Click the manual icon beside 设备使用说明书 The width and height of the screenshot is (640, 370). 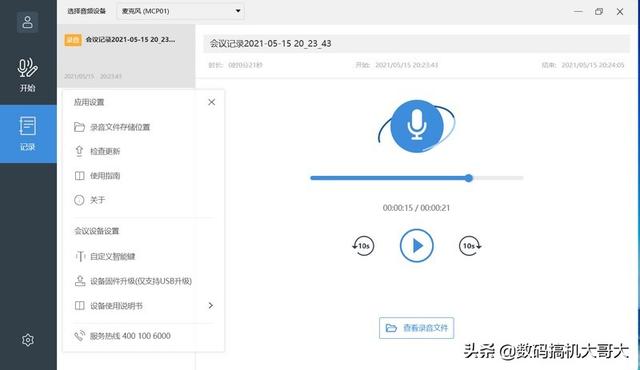[x=80, y=306]
